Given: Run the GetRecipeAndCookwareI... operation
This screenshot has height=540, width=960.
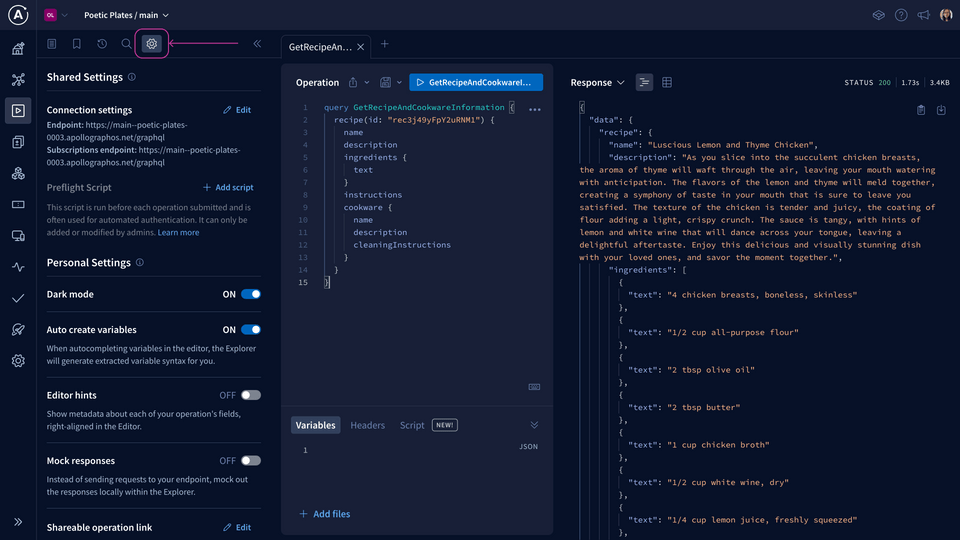Looking at the screenshot, I should tap(476, 82).
